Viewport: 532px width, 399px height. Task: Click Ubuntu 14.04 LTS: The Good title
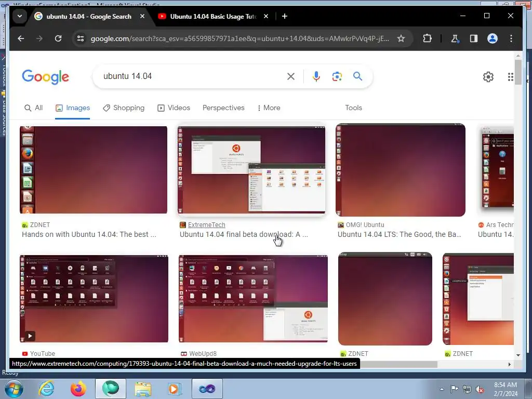pos(400,234)
